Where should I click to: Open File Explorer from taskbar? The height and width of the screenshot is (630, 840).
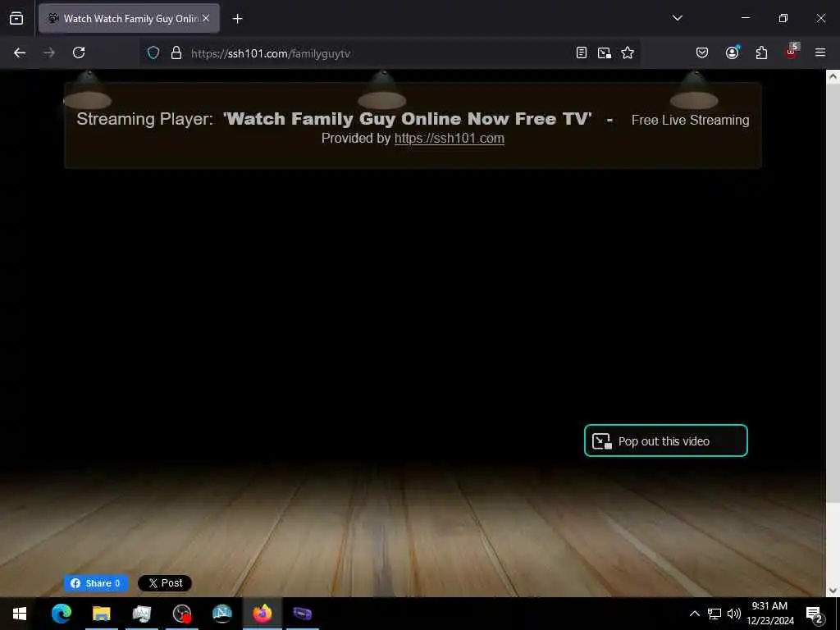click(101, 614)
